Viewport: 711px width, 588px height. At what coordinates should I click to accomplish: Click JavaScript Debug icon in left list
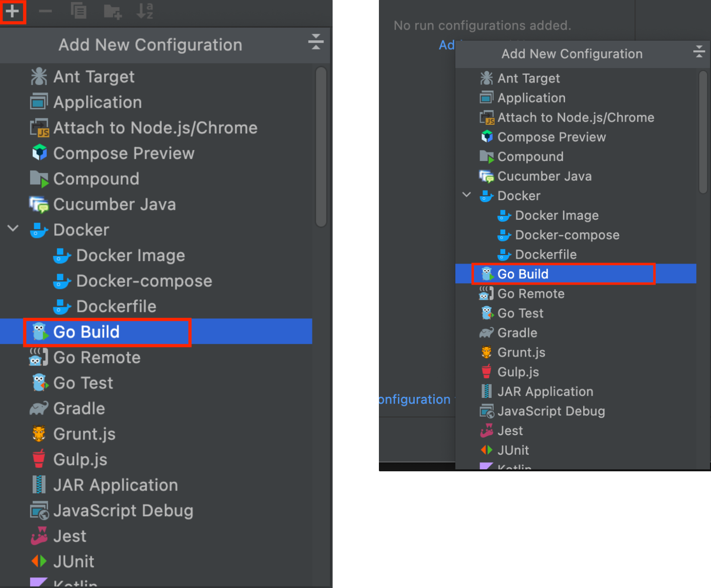pos(39,511)
